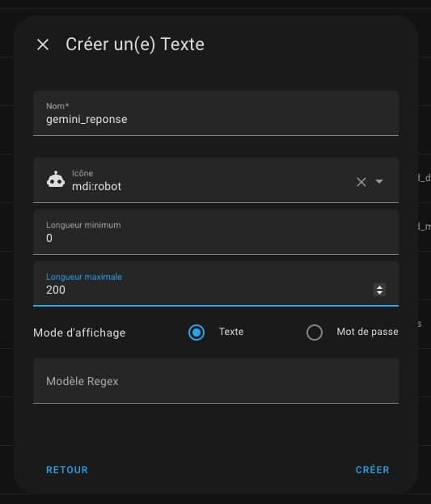Focus the Longueur minimum field
Viewport: 431px width, 504px height.
coord(216,231)
